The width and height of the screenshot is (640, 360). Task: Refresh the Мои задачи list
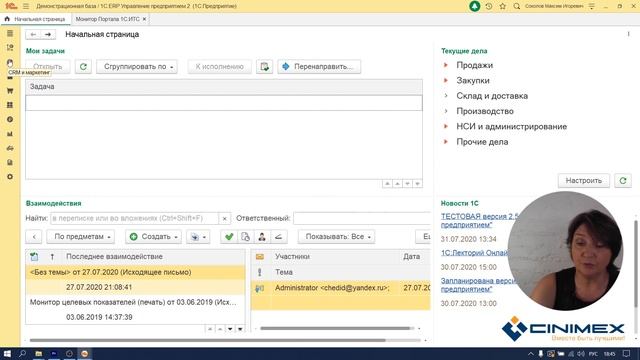[x=83, y=67]
